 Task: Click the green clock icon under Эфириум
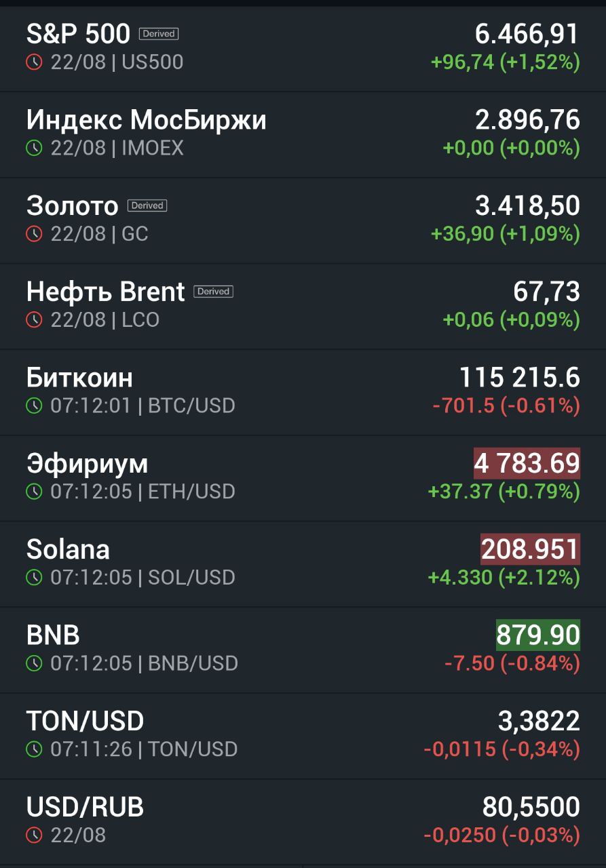click(x=34, y=491)
